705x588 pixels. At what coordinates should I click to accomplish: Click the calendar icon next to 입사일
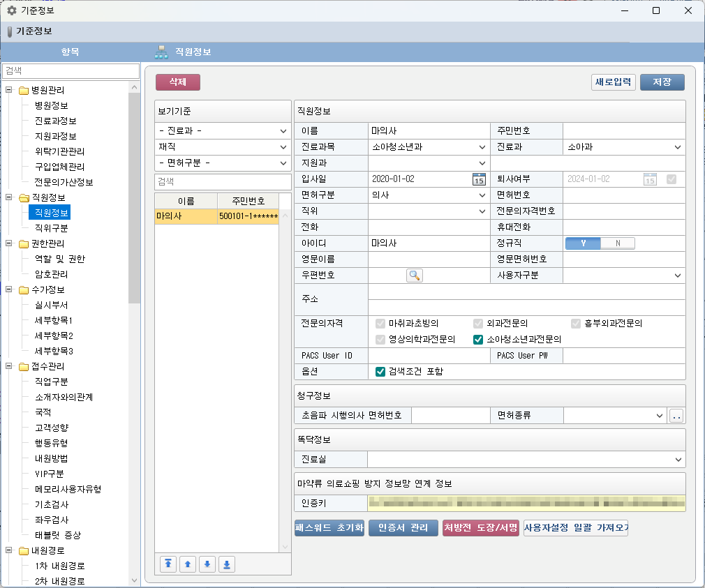pos(479,179)
